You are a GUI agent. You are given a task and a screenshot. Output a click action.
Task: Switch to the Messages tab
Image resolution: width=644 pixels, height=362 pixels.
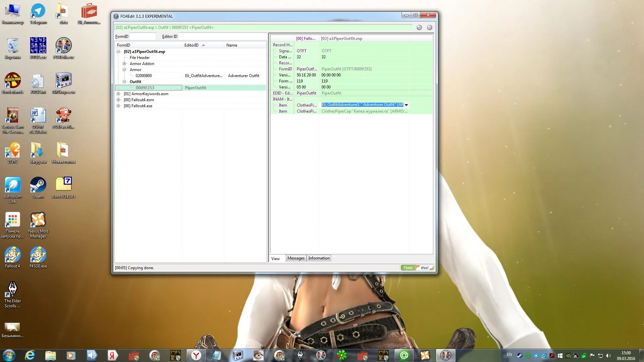(296, 258)
